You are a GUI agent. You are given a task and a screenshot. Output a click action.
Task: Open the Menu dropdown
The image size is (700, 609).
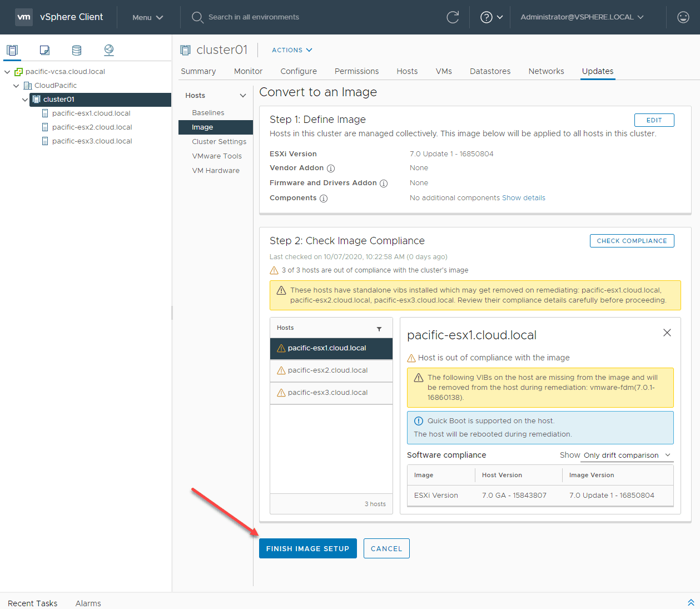(148, 17)
